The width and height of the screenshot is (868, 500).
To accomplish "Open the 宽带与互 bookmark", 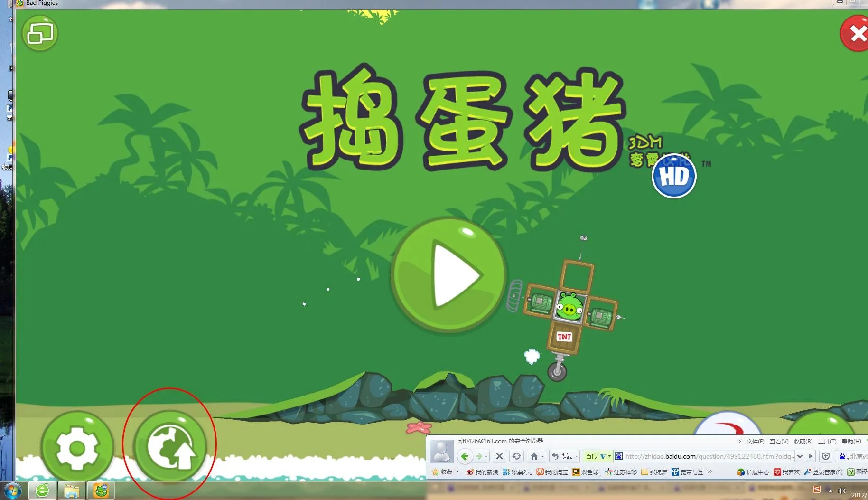I will click(687, 472).
